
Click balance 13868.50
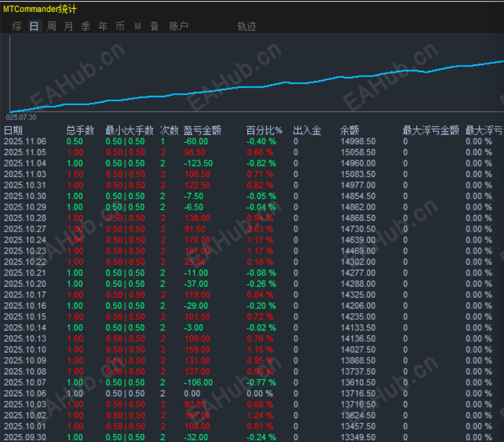tap(358, 361)
